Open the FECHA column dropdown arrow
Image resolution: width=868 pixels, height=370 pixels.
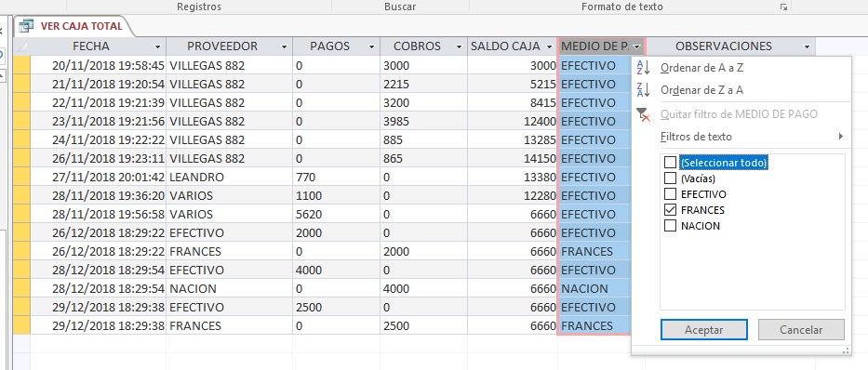158,47
